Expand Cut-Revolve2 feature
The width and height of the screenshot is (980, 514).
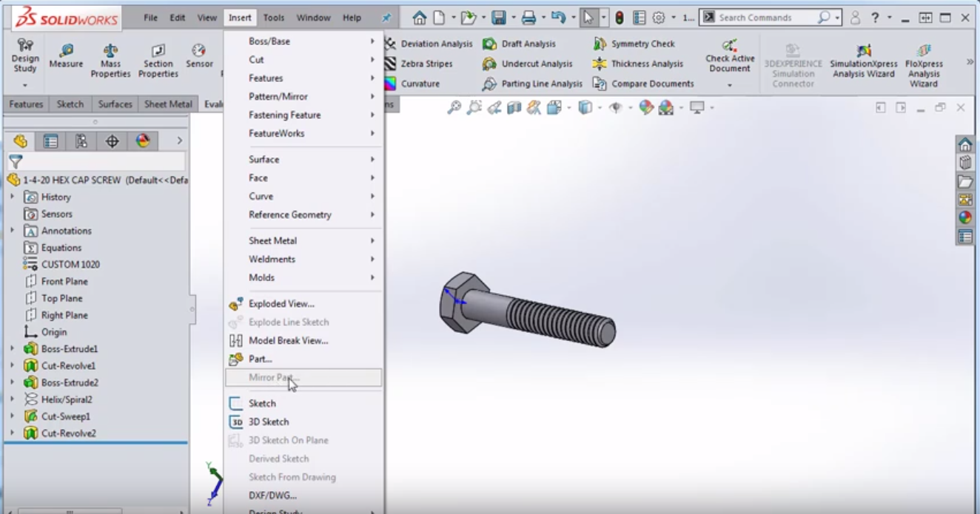12,433
